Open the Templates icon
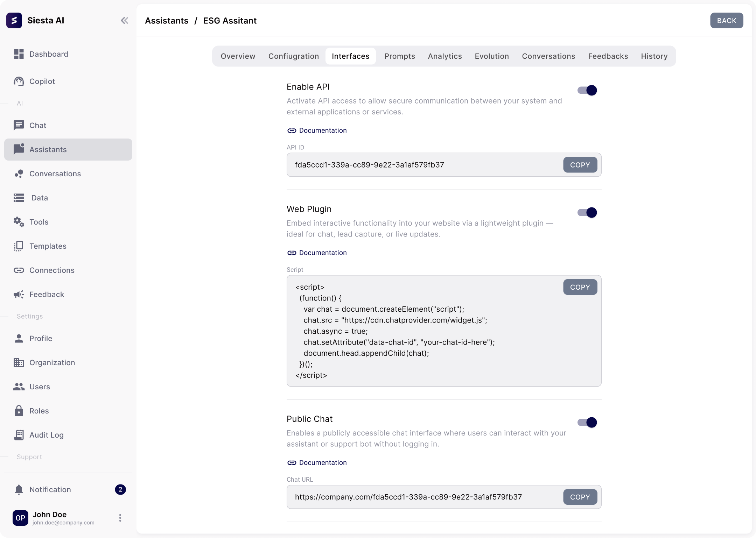Image resolution: width=756 pixels, height=538 pixels. pos(19,246)
